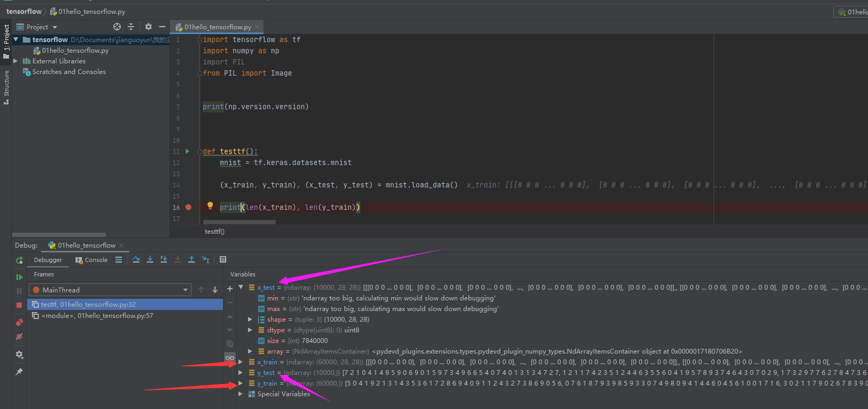Screen dimensions: 868x409
Task: Close the 01hello_tensorflow debug tab
Action: click(x=121, y=246)
